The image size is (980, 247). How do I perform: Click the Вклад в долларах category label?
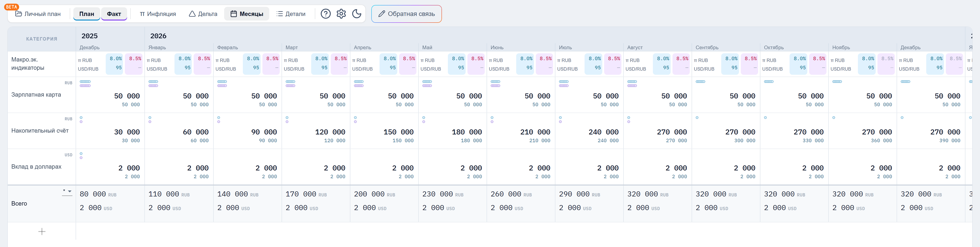click(x=36, y=167)
